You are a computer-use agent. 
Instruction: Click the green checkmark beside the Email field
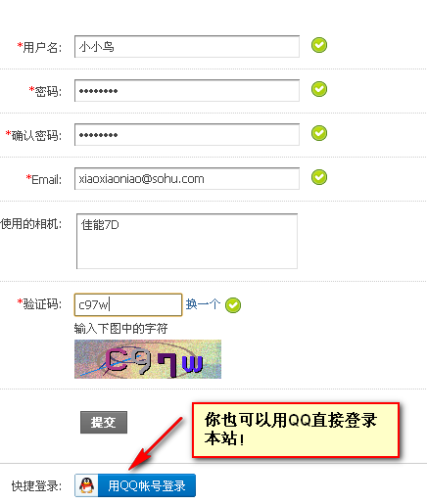(319, 177)
